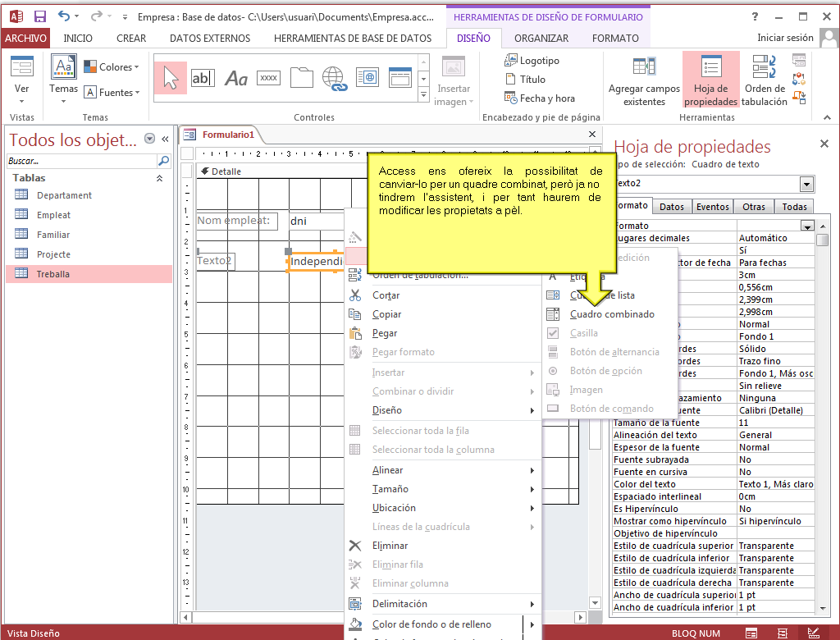The width and height of the screenshot is (840, 640).
Task: Click the dni text box on form
Action: click(316, 222)
